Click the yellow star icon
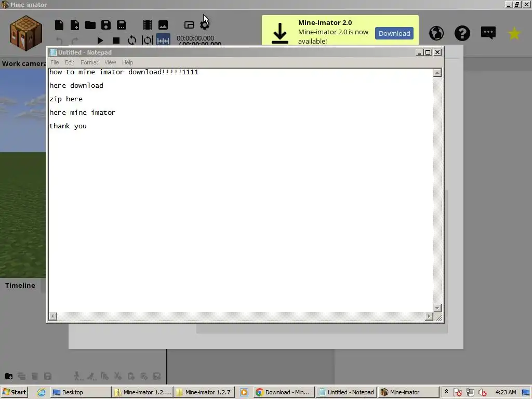The width and height of the screenshot is (532, 399). tap(514, 33)
